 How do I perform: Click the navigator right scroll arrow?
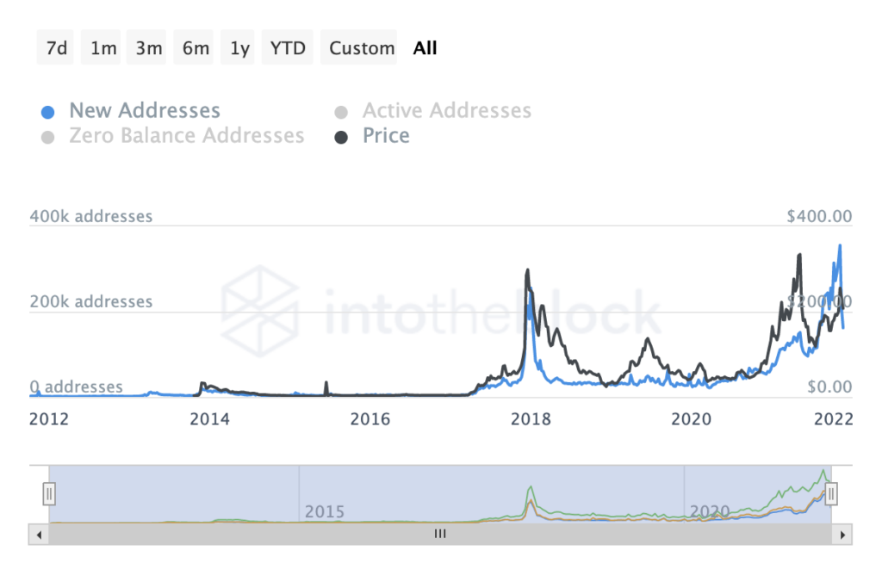(842, 534)
